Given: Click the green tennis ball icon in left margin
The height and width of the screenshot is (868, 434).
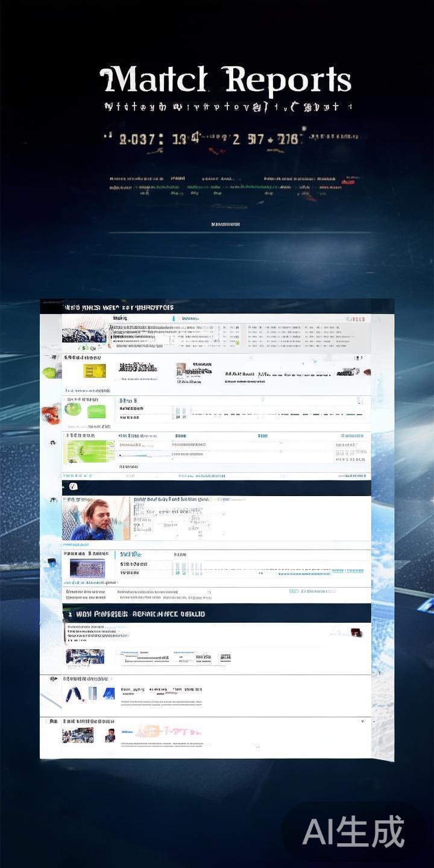Looking at the screenshot, I should tap(49, 373).
